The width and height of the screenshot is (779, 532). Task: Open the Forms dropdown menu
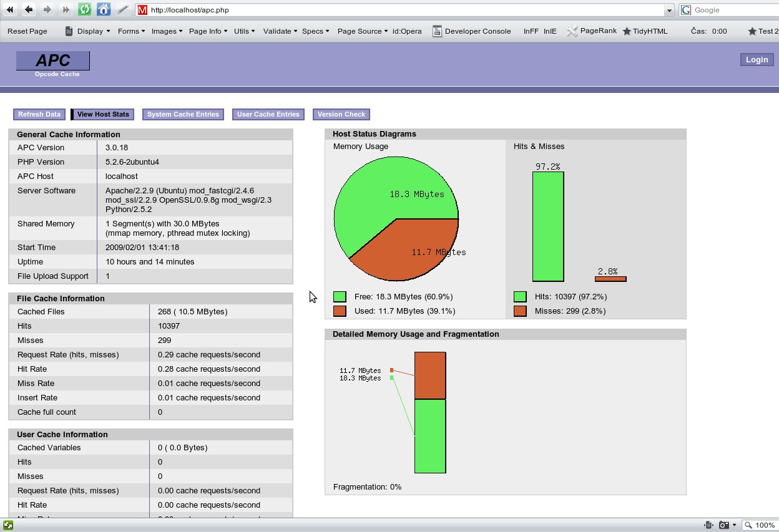tap(143, 31)
